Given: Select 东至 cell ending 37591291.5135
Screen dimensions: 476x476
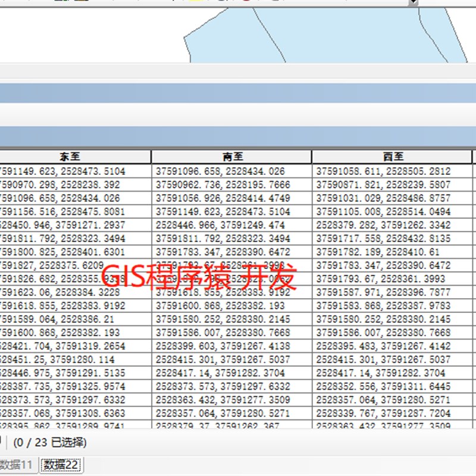Looking at the screenshot, I should click(x=76, y=373).
